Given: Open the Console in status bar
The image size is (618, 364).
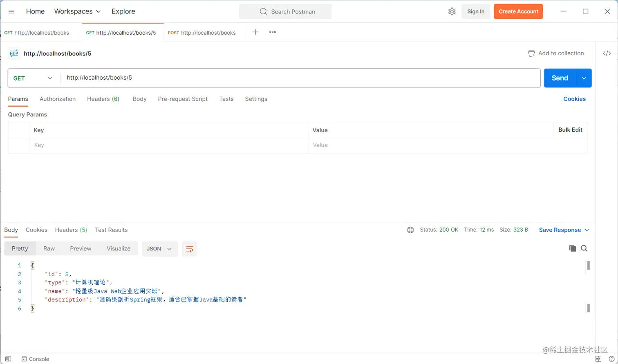Looking at the screenshot, I should [x=35, y=359].
